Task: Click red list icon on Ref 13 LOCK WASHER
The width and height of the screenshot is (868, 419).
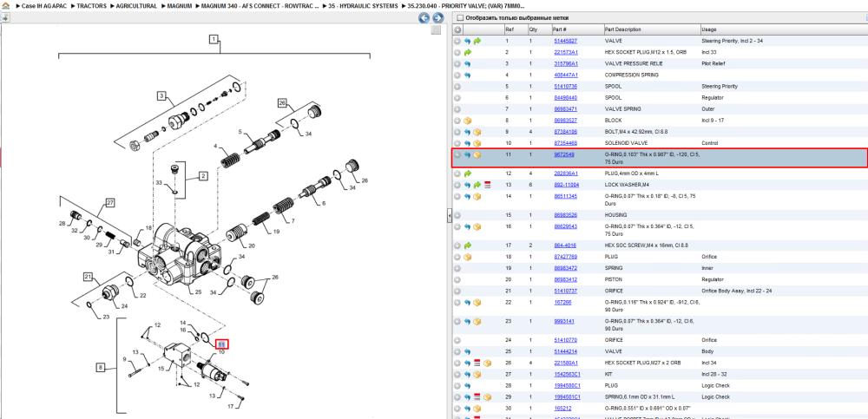Action: coord(487,185)
